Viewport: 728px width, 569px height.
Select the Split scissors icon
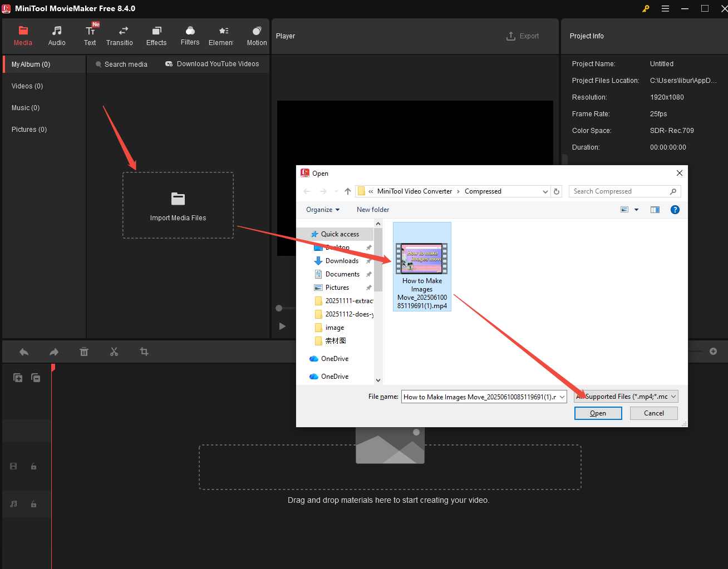point(114,352)
